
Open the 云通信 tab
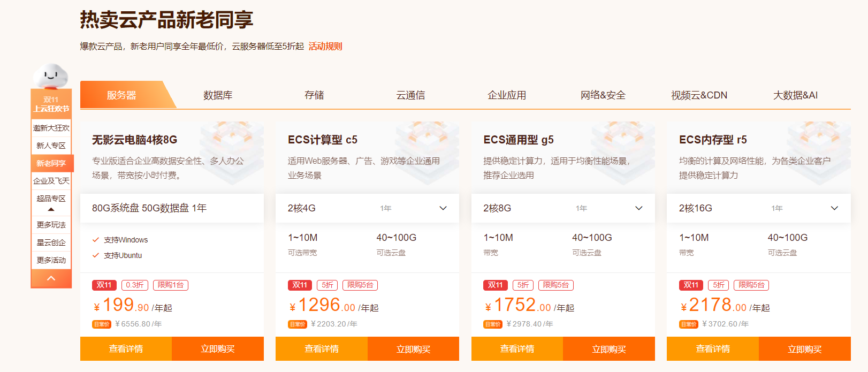coord(410,95)
